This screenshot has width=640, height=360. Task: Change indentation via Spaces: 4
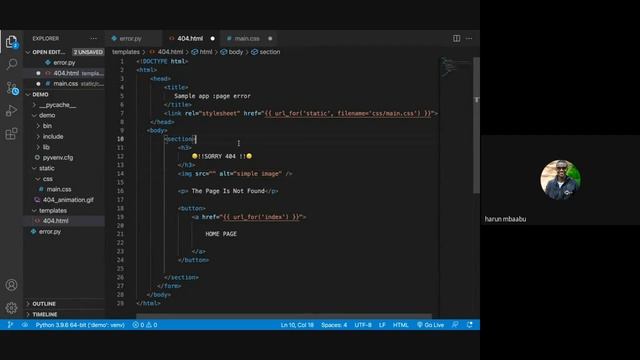pos(334,325)
